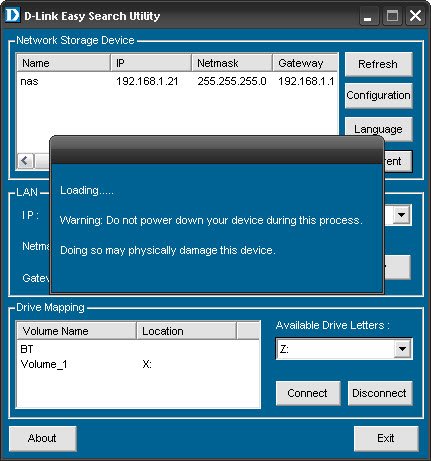The image size is (431, 461).
Task: Click the 192.168.1.21 IP cell
Action: click(x=147, y=81)
